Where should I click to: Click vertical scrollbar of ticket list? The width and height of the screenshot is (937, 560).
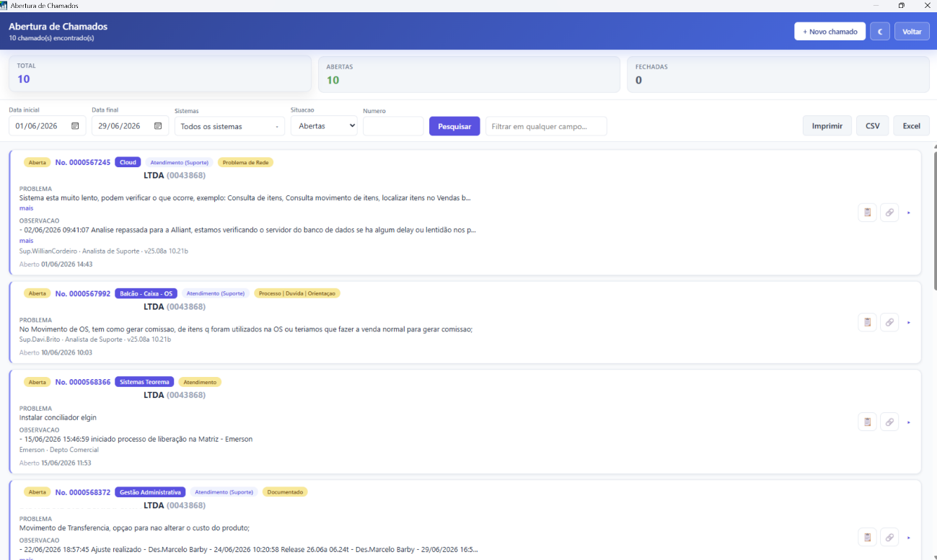934,220
